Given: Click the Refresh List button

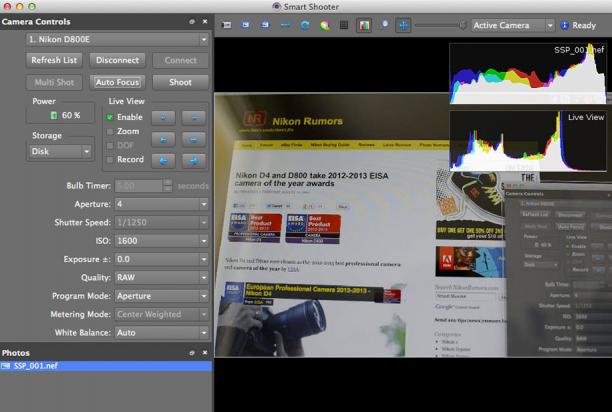Looking at the screenshot, I should 54,60.
